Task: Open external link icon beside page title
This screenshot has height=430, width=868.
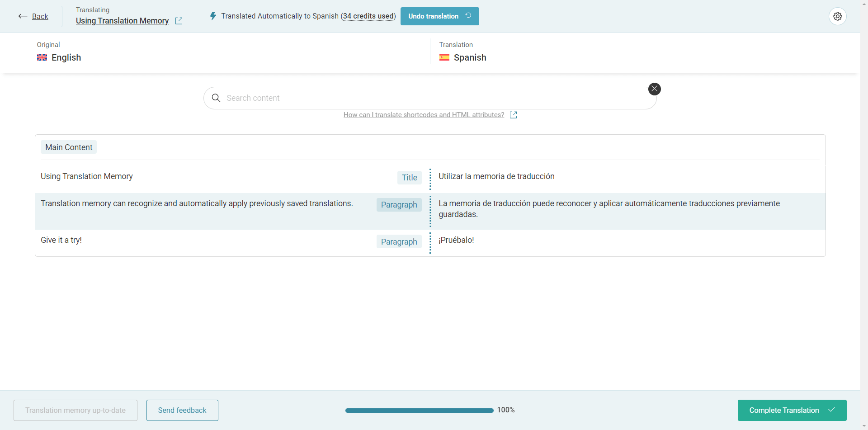Action: (x=179, y=21)
